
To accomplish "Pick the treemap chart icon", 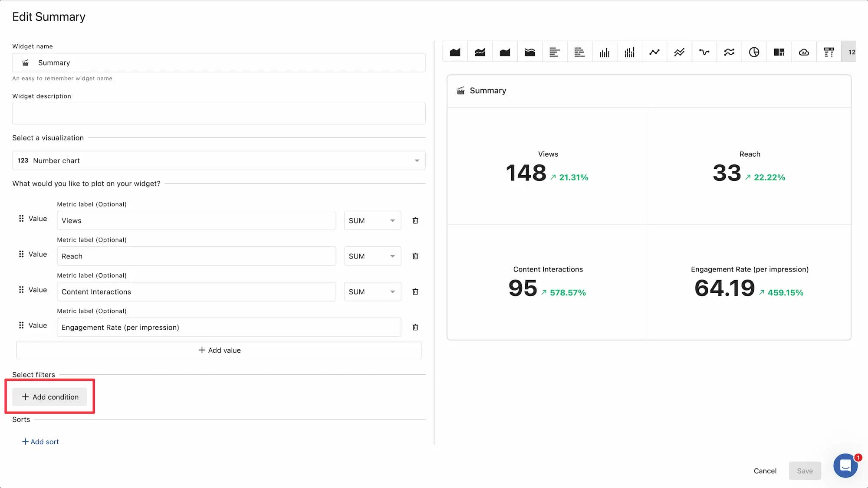I will (x=779, y=52).
